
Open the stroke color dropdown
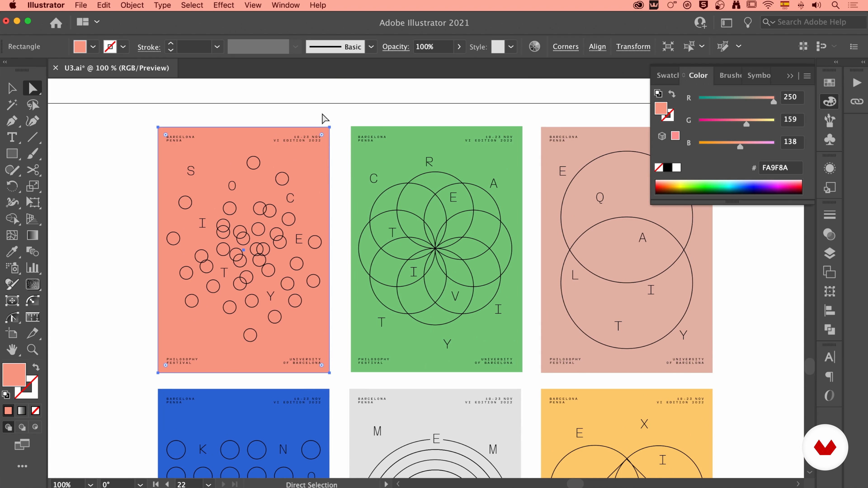(123, 47)
